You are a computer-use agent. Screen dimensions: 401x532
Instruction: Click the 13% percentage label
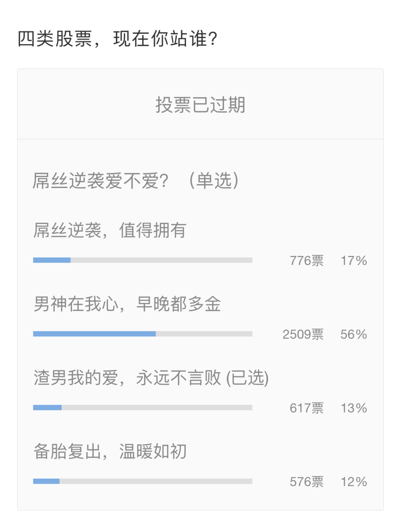point(353,408)
